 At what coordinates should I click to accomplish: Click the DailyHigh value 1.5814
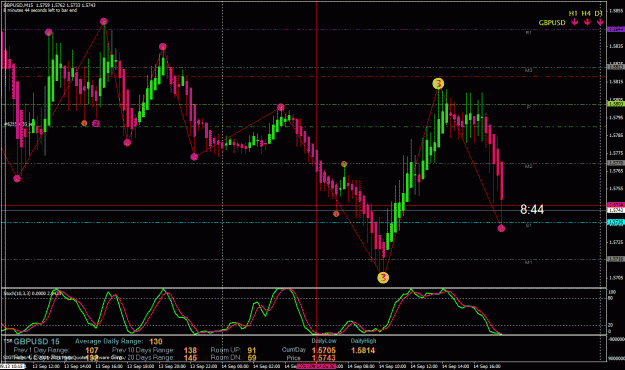[363, 350]
